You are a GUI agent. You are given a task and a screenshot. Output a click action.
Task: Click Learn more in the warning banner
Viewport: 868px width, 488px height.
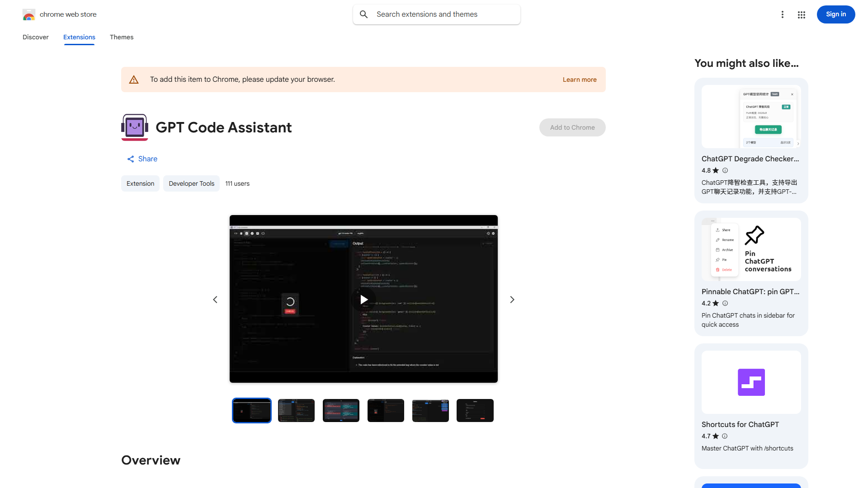[x=579, y=80]
